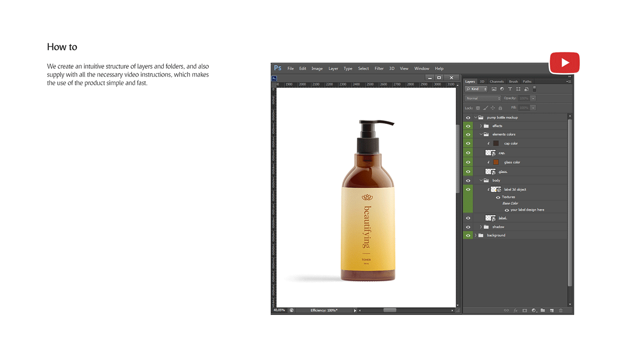The image size is (644, 362).
Task: Click the filter for type layers icon
Action: tap(510, 89)
